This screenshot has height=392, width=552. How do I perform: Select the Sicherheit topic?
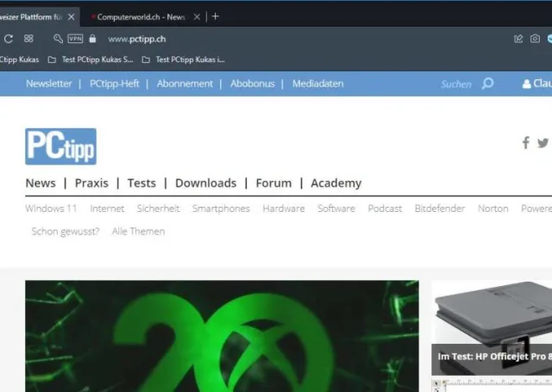[158, 208]
